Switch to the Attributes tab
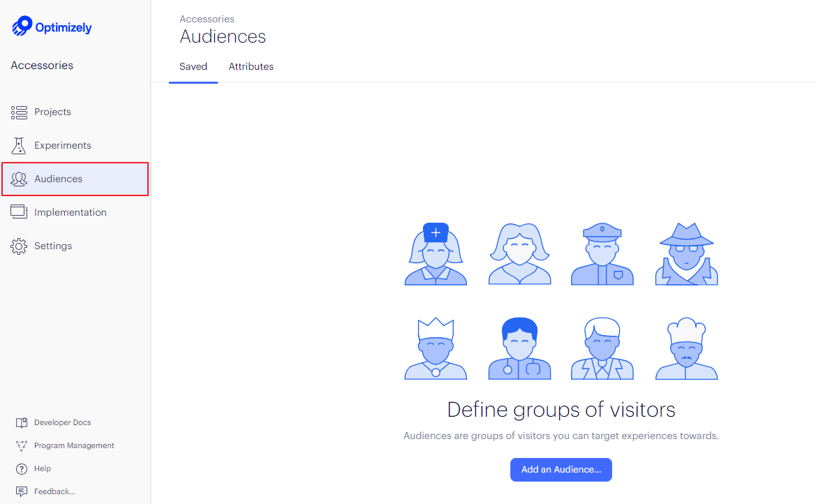 [x=251, y=66]
